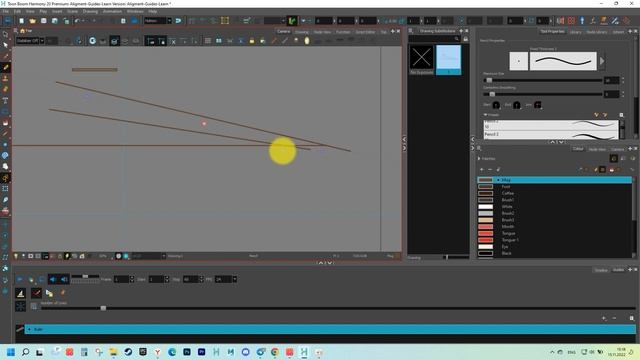Screen dimensions: 640x360
Task: Toggle the sound speaker button in playback
Action: pos(53,279)
